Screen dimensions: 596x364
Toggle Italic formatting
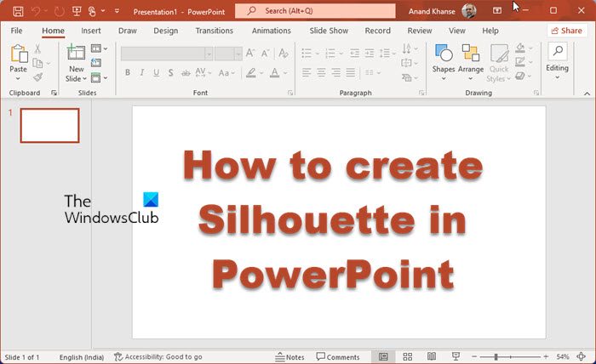(x=142, y=72)
